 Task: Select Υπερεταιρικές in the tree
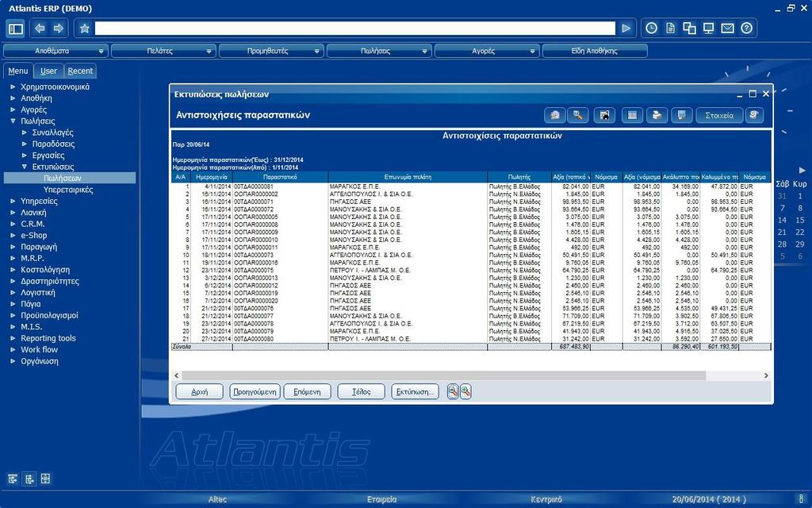pyautogui.click(x=68, y=190)
